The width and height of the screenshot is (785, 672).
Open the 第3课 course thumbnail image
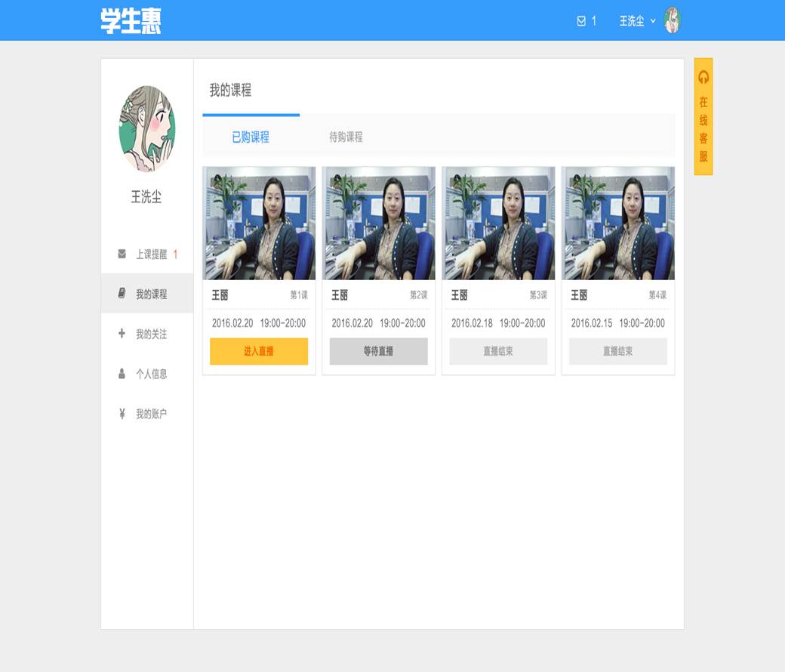[498, 223]
